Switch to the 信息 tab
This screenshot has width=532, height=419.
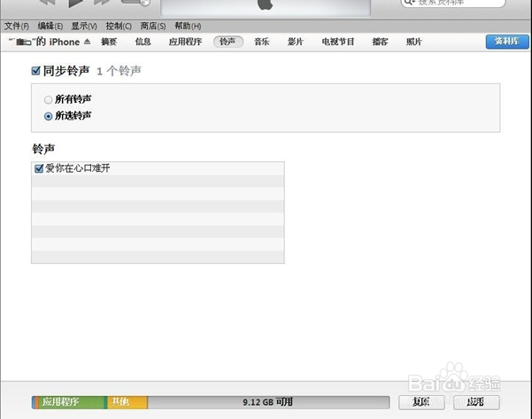pos(143,42)
